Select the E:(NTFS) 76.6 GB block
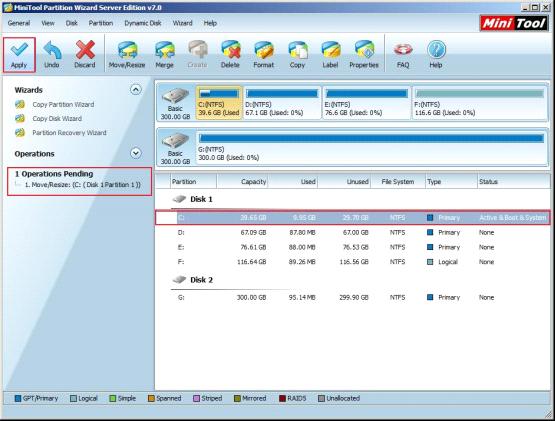 click(367, 103)
